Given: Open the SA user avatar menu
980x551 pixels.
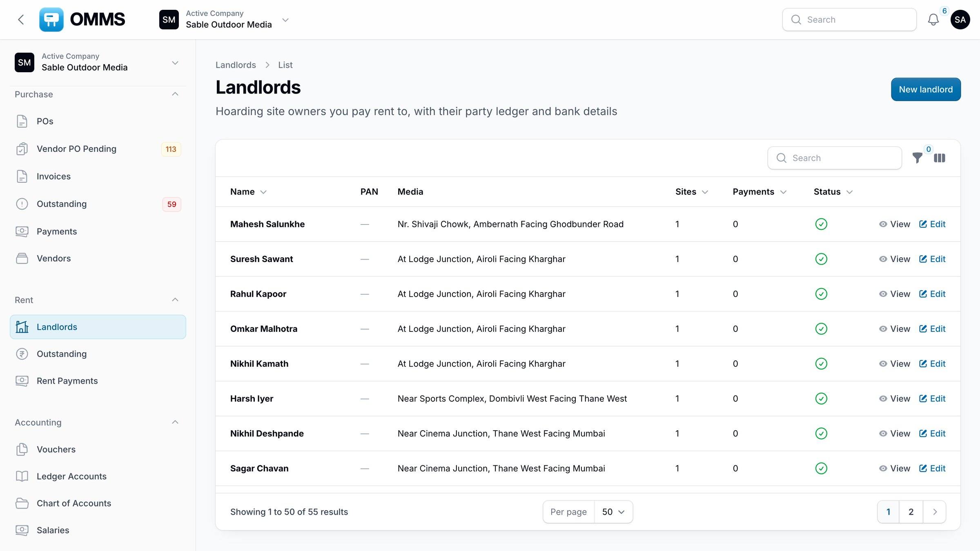Looking at the screenshot, I should point(960,20).
